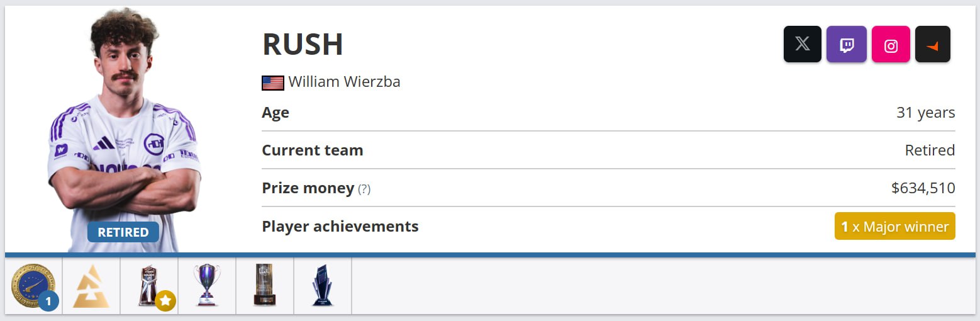Open the purple Twitch channel button

pyautogui.click(x=846, y=44)
